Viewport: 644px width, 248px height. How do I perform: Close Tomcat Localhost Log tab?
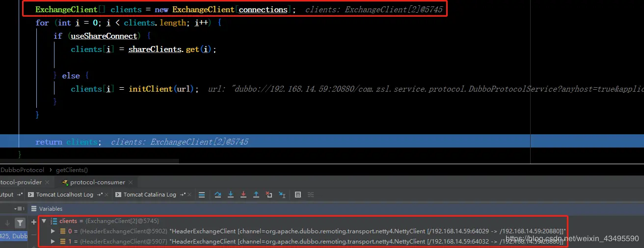[107, 195]
